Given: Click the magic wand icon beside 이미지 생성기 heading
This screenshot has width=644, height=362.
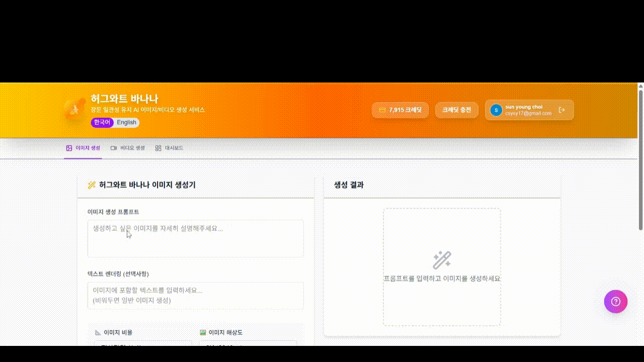Looking at the screenshot, I should coord(92,185).
